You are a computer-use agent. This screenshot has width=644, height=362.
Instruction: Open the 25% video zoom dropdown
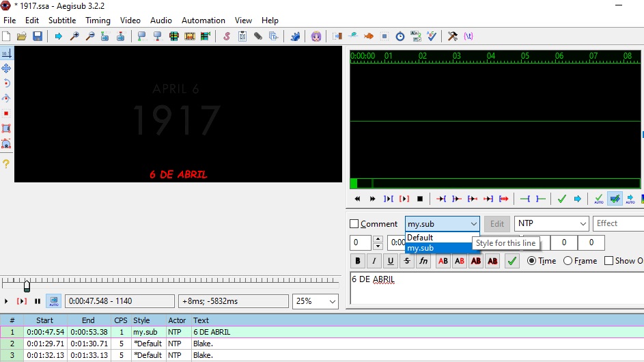[x=315, y=301]
